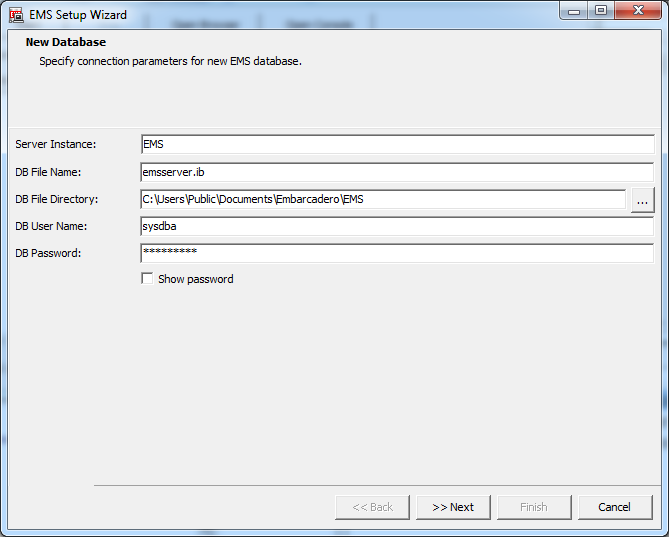Browse for DB File Directory with ellipsis button
The width and height of the screenshot is (669, 537).
pyautogui.click(x=643, y=199)
